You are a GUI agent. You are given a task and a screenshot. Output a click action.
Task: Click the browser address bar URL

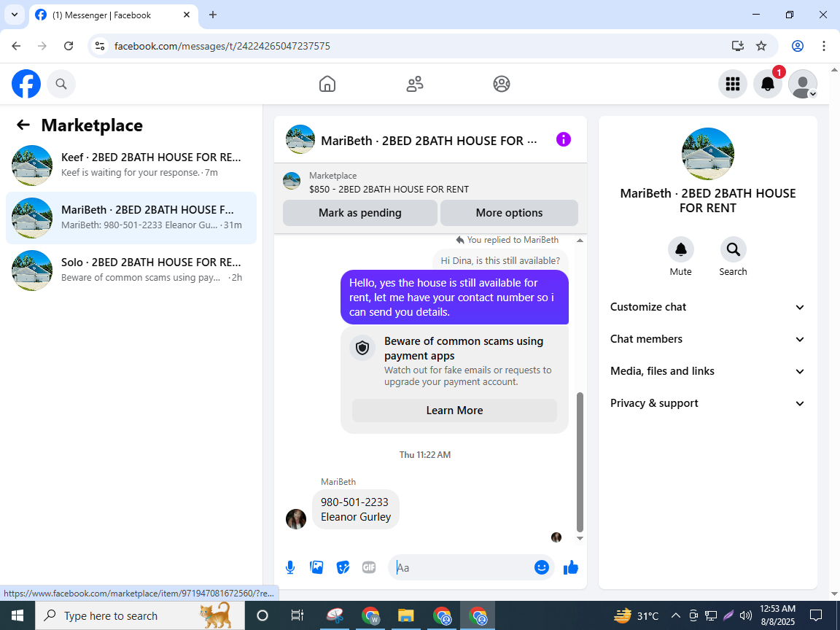[x=222, y=46]
